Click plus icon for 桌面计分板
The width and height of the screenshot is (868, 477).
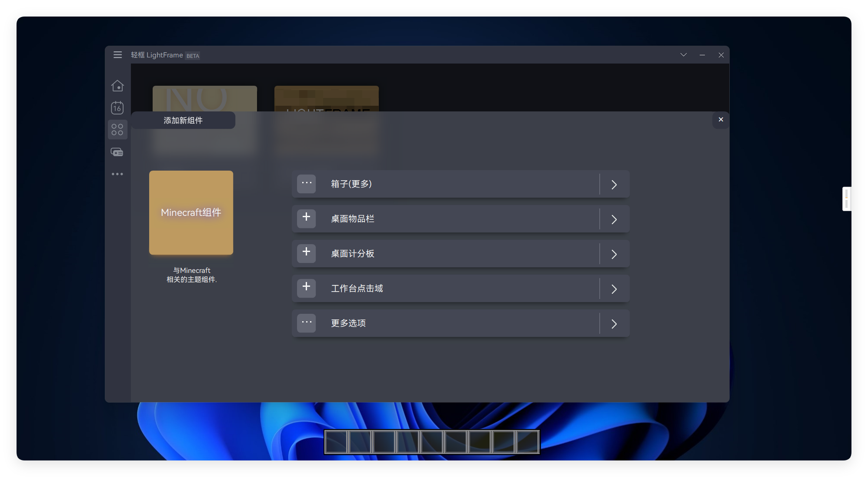click(x=307, y=253)
